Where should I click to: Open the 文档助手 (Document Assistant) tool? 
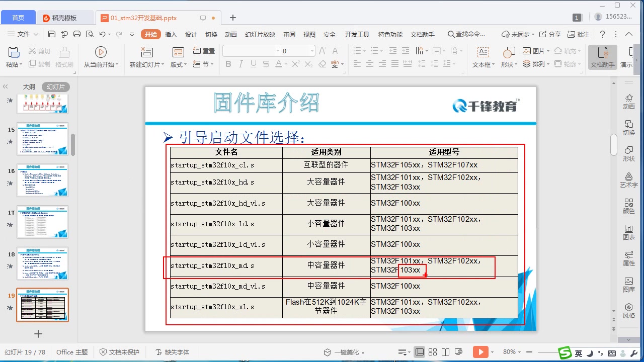click(x=602, y=57)
